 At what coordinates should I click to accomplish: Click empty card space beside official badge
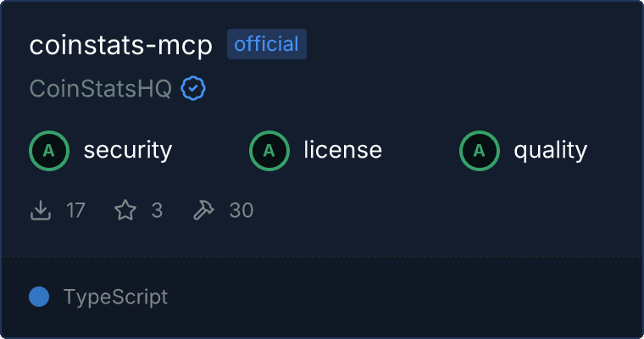[x=472, y=44]
